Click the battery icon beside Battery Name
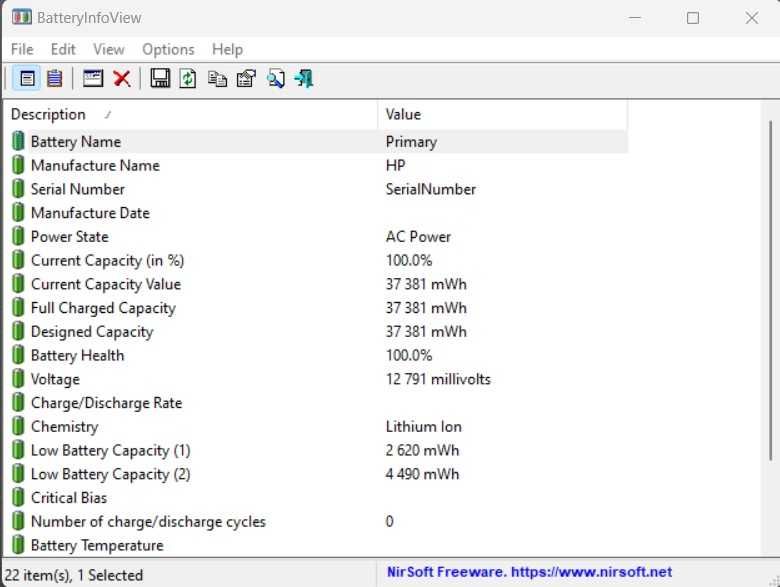Image resolution: width=780 pixels, height=587 pixels. click(18, 141)
